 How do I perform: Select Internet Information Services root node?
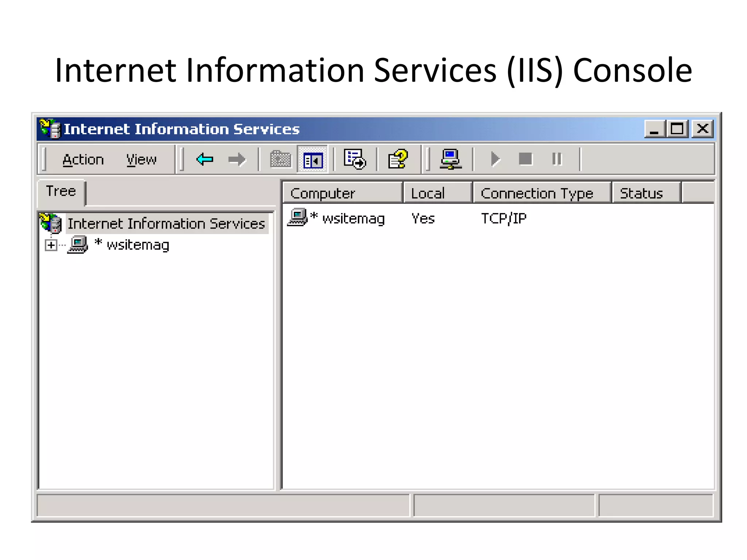(x=166, y=224)
